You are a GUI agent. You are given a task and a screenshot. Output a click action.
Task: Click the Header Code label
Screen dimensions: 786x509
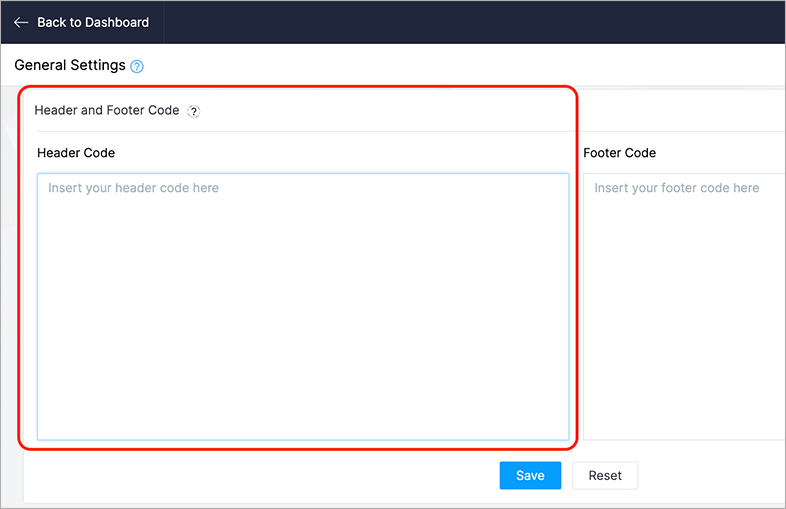(76, 153)
